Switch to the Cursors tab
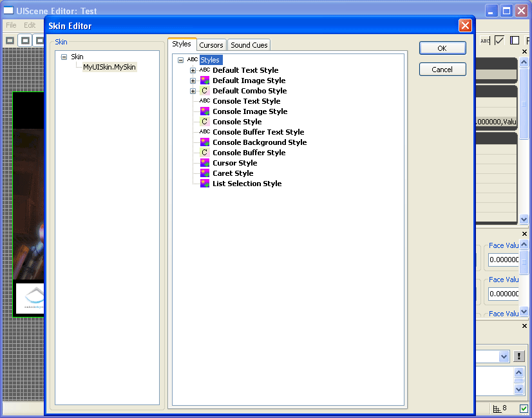Screen dimensions: 532x418 (211, 44)
